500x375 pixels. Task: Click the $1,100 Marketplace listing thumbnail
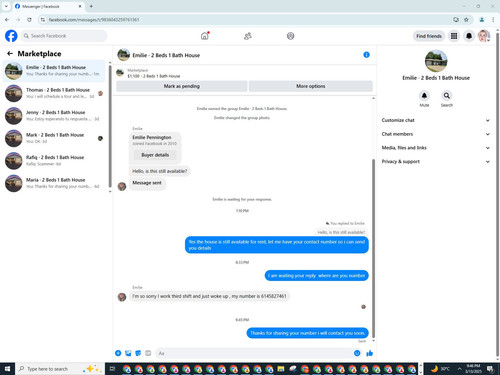120,72
